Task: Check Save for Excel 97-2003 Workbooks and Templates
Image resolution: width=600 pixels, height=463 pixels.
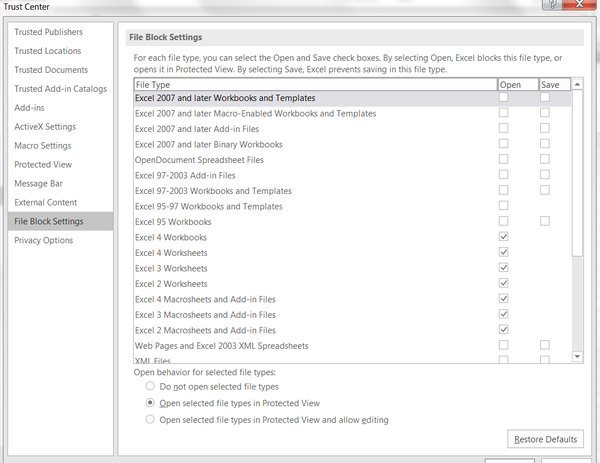Action: coord(545,190)
